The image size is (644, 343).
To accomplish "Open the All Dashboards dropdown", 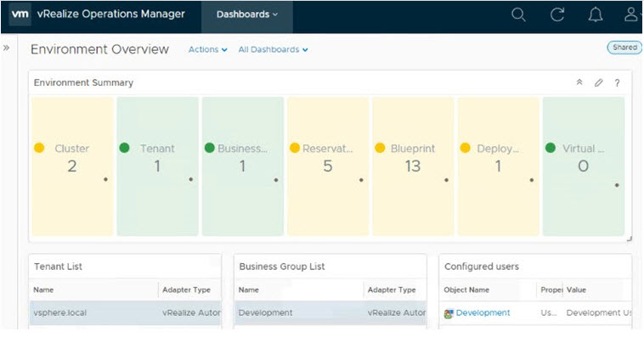I will click(273, 49).
